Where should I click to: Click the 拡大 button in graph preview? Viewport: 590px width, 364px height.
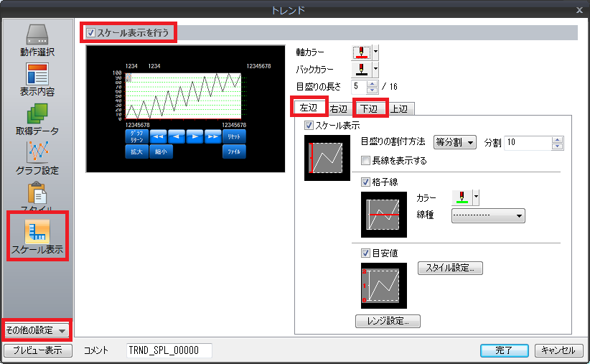[136, 151]
